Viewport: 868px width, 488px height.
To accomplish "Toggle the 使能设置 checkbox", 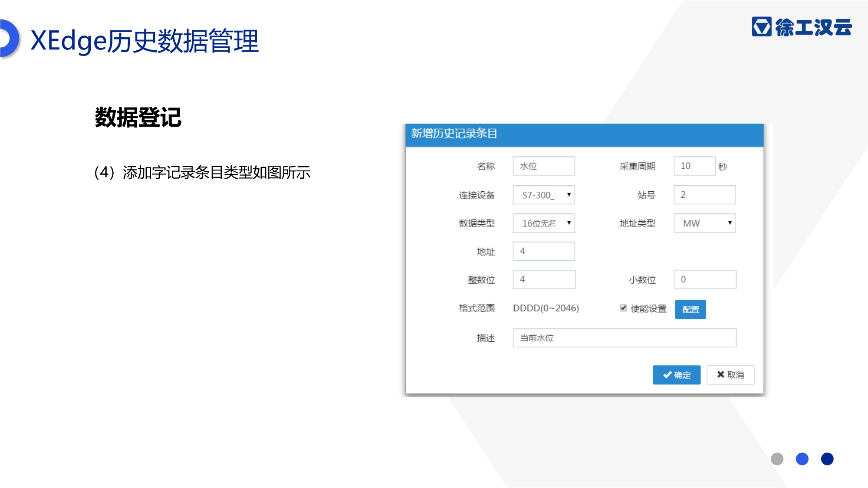I will coord(624,308).
